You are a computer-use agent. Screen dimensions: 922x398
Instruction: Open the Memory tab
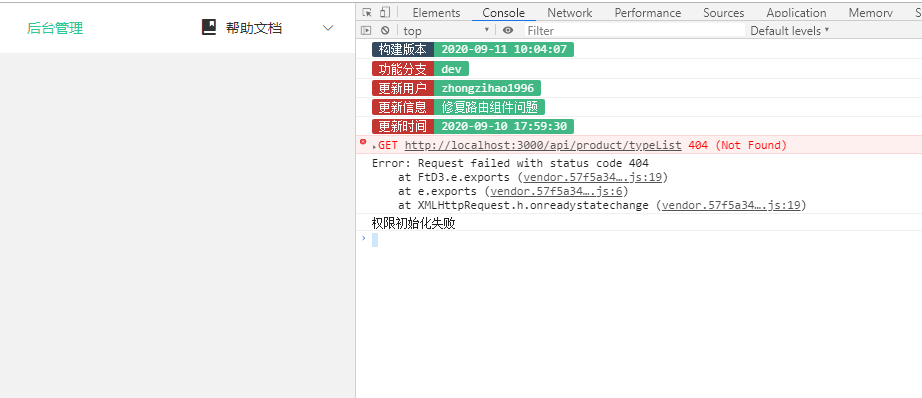(x=870, y=12)
